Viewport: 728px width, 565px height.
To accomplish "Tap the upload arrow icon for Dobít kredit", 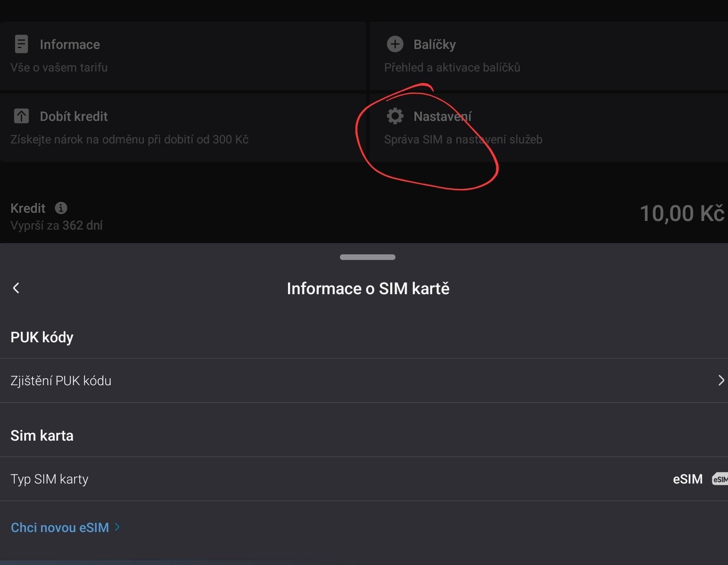I will coord(21,116).
